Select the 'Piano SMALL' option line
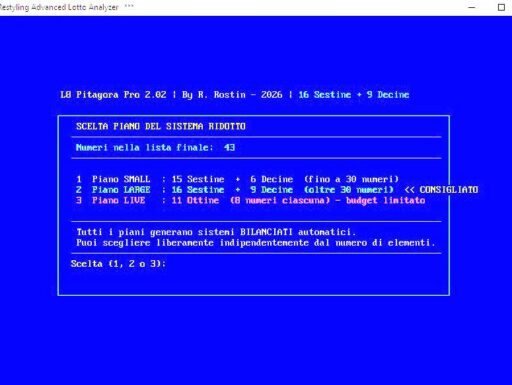 click(237, 179)
